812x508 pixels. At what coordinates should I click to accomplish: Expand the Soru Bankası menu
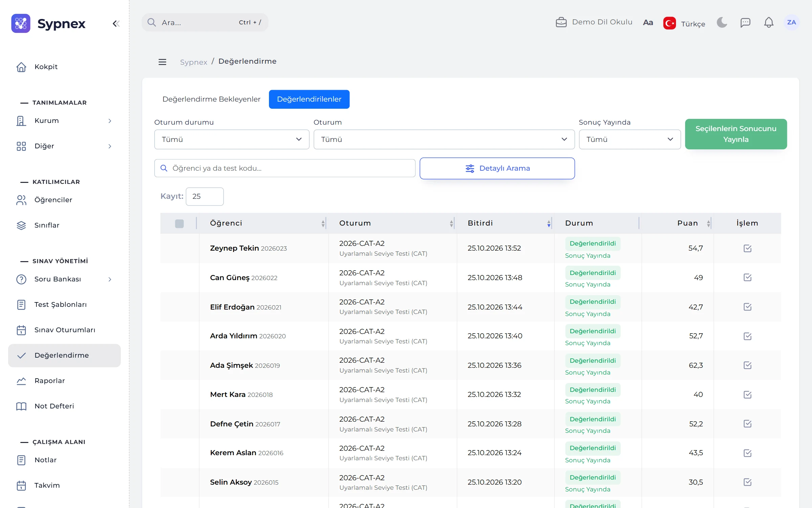point(64,279)
